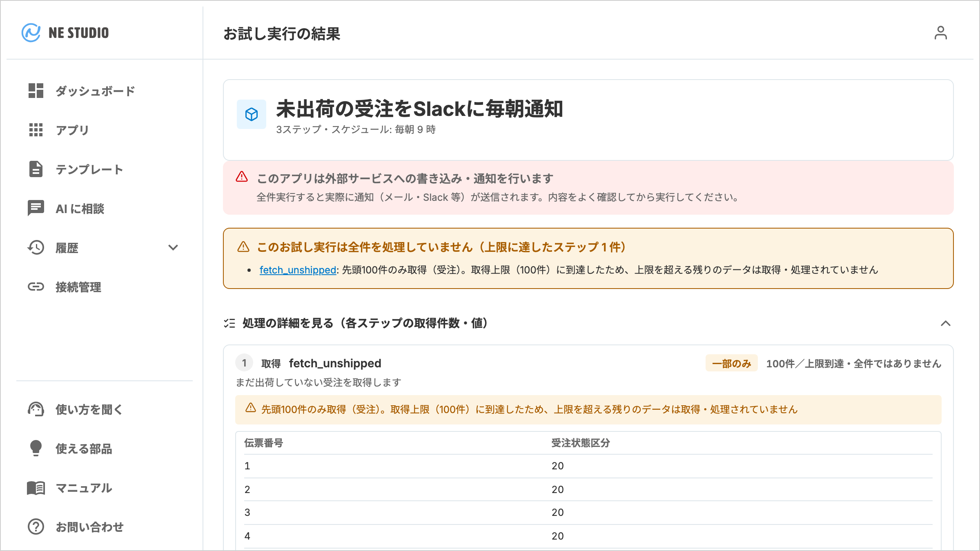Click the お問い合わせ question mark icon
980x551 pixels.
36,527
